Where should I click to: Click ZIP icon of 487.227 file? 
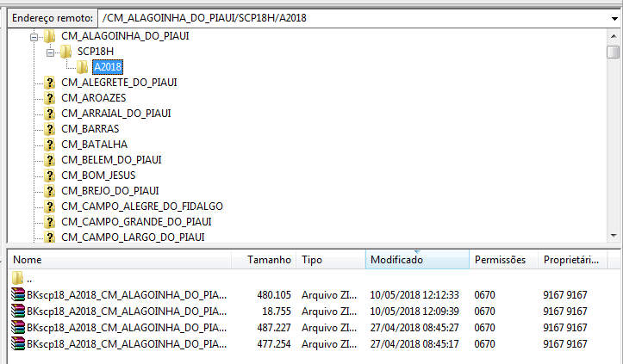point(18,328)
